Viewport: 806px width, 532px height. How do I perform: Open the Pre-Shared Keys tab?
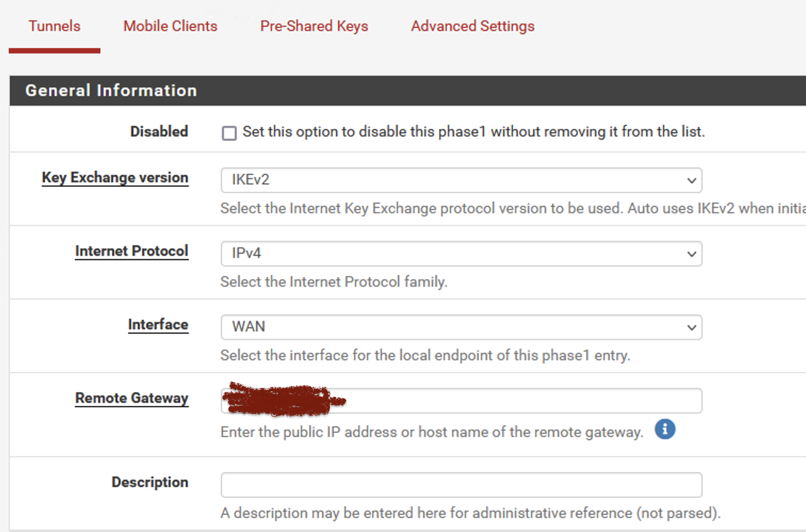point(314,26)
